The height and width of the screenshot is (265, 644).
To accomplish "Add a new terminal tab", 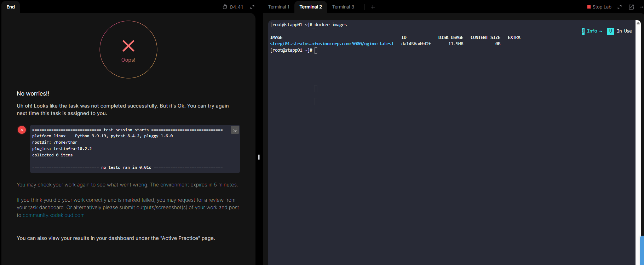I will [x=373, y=7].
